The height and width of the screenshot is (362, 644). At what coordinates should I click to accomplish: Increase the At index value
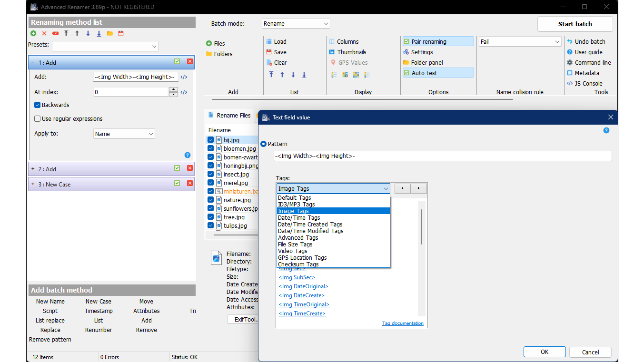173,90
